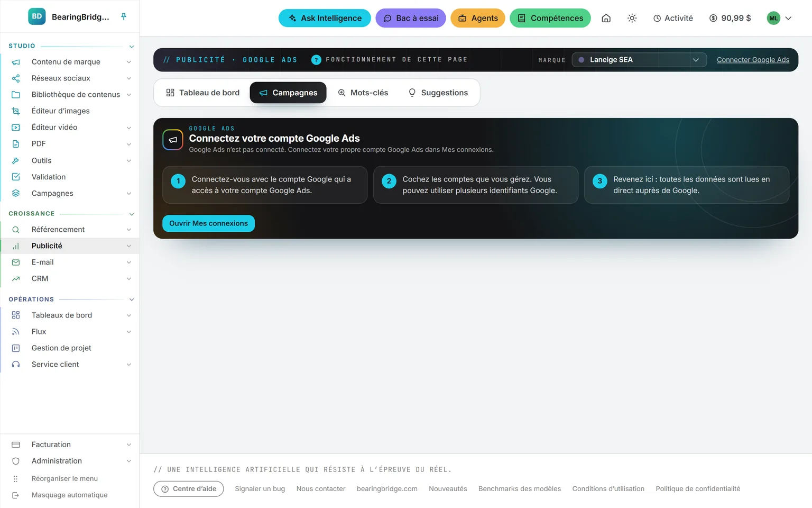Click Ouvrir Mes connexions button
This screenshot has width=812, height=508.
pos(208,223)
